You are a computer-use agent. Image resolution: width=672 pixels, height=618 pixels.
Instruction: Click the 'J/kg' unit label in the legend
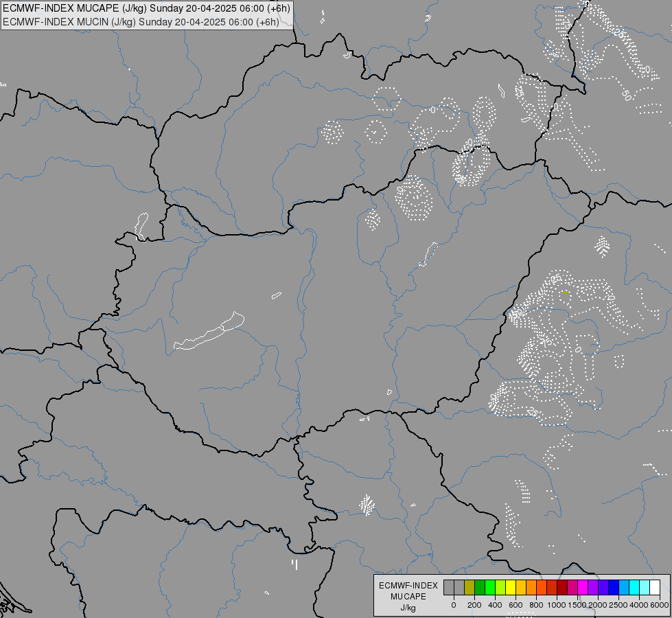[x=408, y=608]
